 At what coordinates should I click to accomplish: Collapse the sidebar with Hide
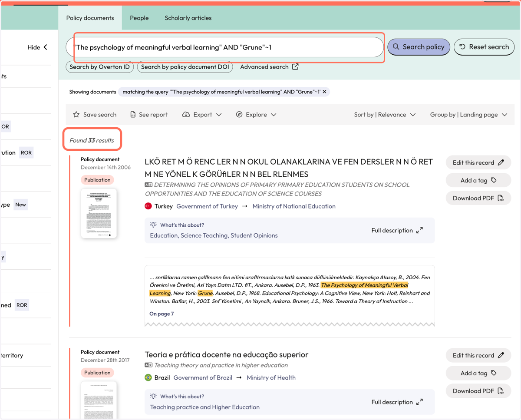tap(37, 47)
